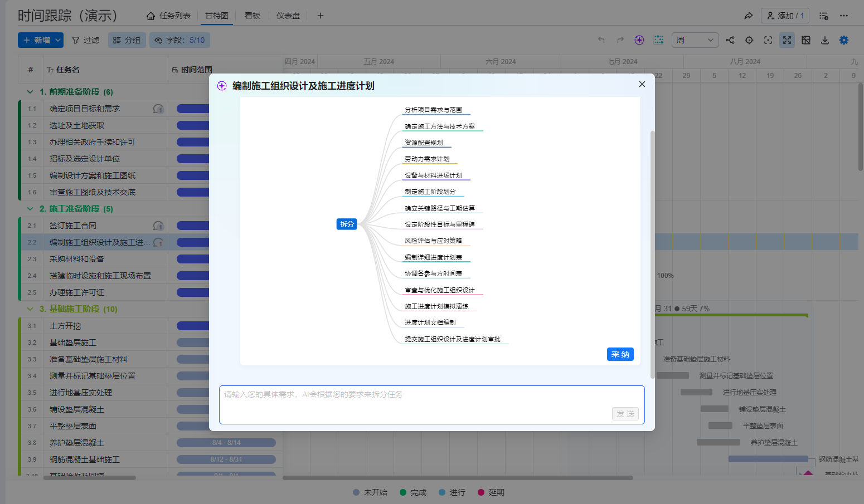Open comment icon on 编制施工组织设计 row

158,243
